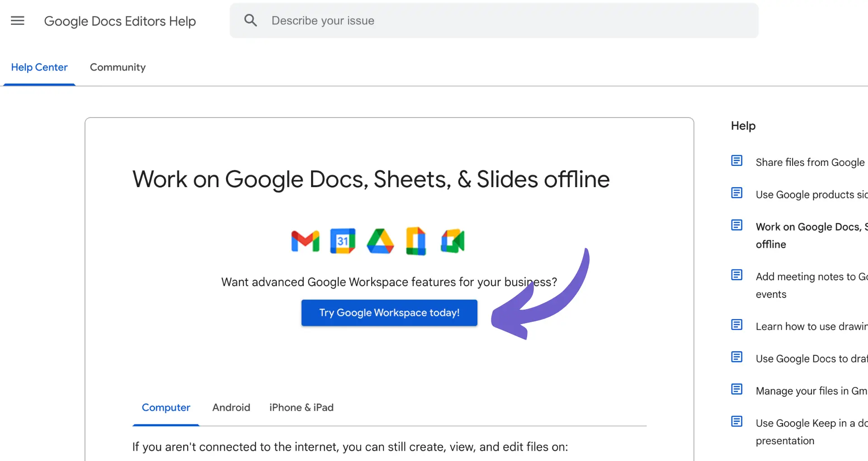Click the Google Docs Editors Help title
868x461 pixels.
[x=120, y=21]
